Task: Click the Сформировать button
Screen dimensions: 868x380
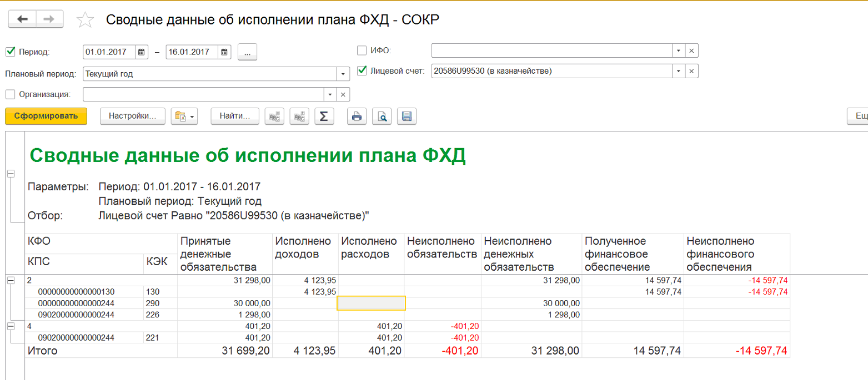Action: [46, 116]
